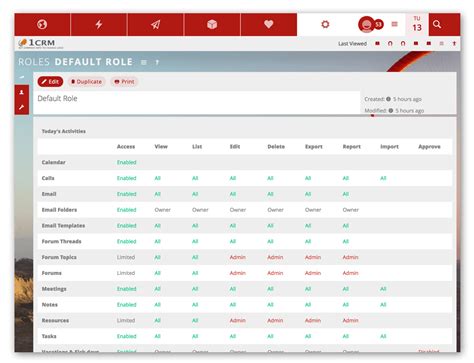
Task: Click the info icon beside Created
Action: tap(388, 99)
